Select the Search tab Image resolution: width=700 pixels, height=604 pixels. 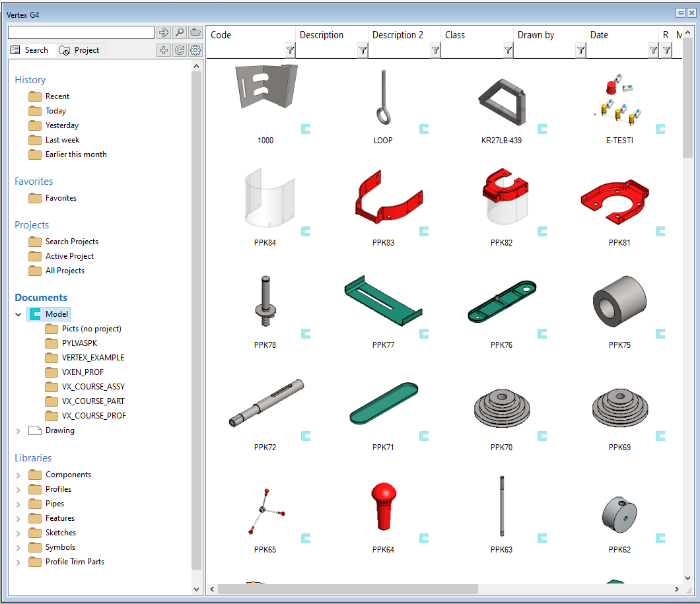(30, 50)
